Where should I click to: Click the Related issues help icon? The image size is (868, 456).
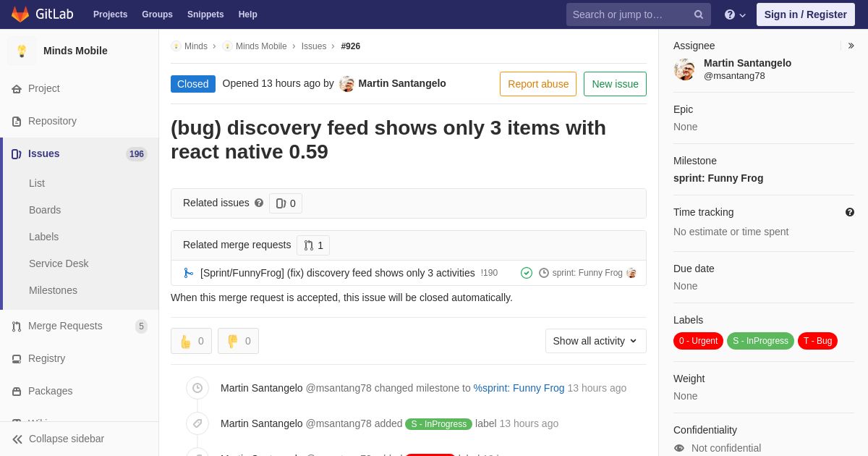click(259, 203)
